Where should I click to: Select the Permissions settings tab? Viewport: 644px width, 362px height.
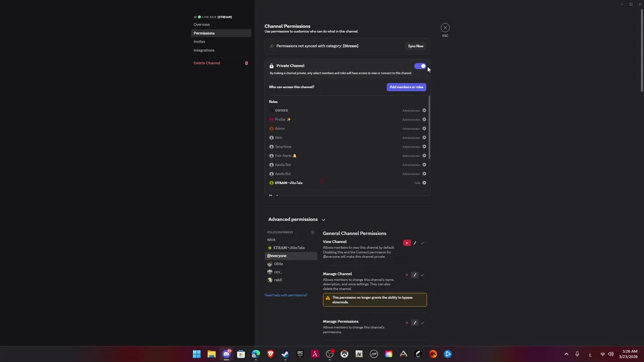(x=221, y=33)
